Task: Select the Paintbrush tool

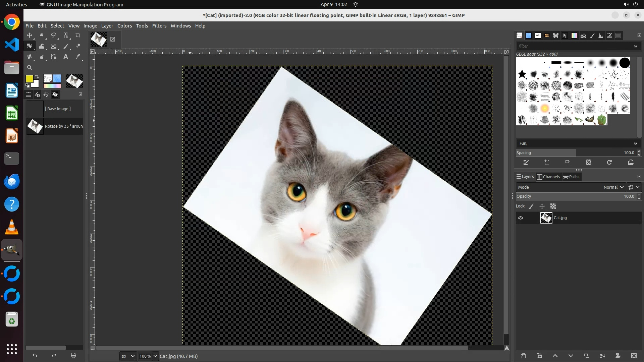Action: (66, 46)
